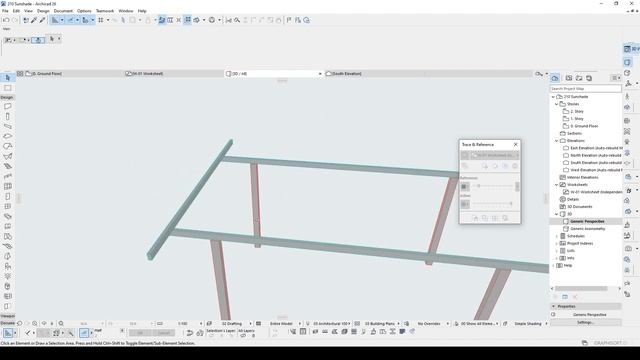Select Interior Elevations in Navigator
Screen dimensions: 640x360
coord(582,178)
